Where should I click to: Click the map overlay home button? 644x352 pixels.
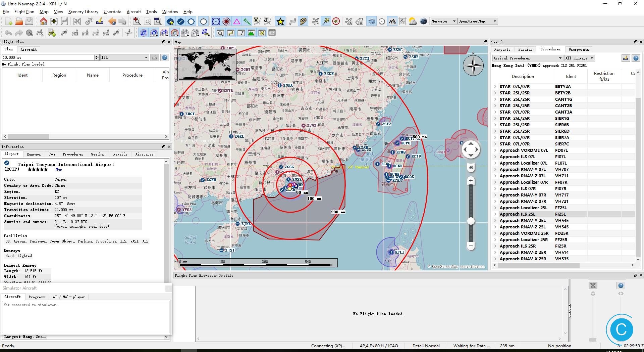coord(471,168)
